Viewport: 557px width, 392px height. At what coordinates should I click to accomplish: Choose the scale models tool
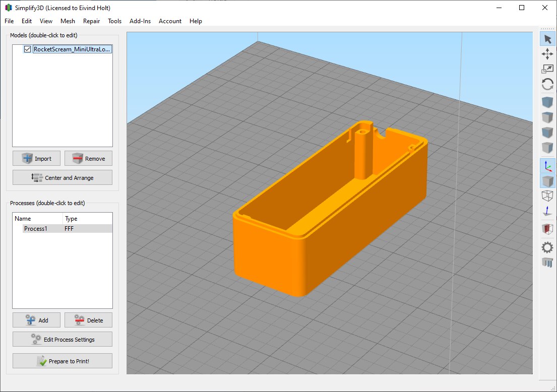coord(547,69)
